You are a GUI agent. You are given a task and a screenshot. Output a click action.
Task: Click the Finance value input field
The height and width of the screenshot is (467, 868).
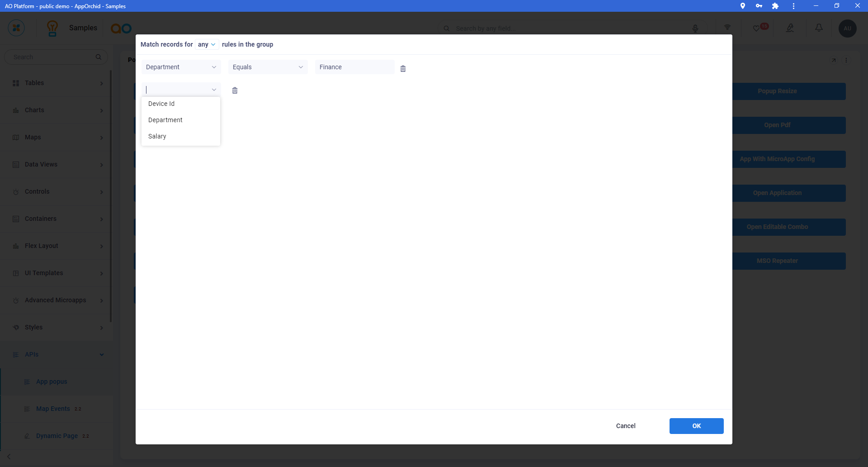click(x=354, y=67)
